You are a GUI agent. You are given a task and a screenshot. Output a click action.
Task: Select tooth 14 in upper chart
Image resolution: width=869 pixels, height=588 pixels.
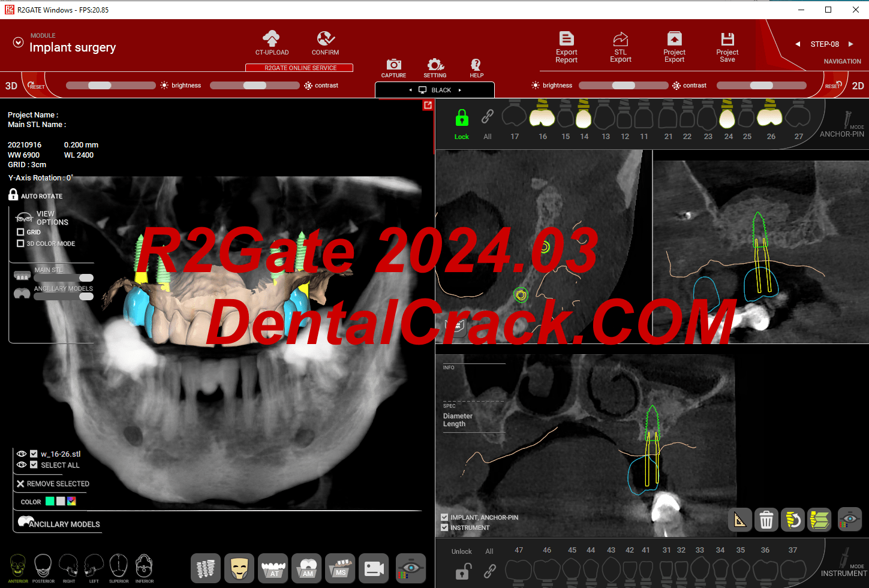[x=584, y=120]
